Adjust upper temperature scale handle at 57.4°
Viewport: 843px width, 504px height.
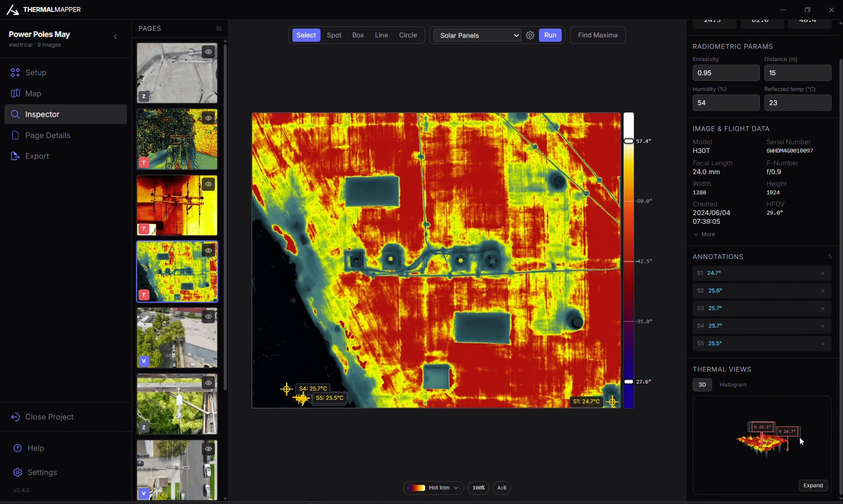tap(629, 141)
